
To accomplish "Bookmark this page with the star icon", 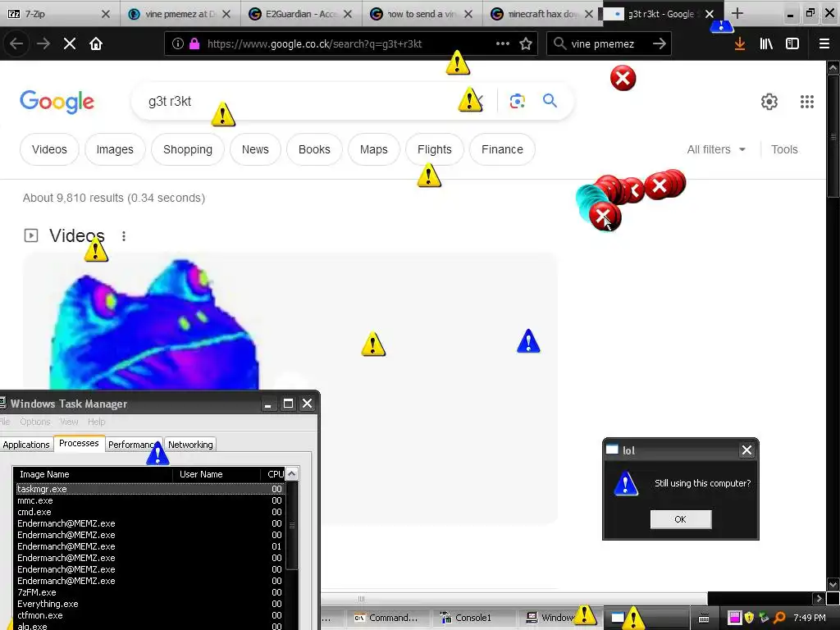I will (x=526, y=44).
